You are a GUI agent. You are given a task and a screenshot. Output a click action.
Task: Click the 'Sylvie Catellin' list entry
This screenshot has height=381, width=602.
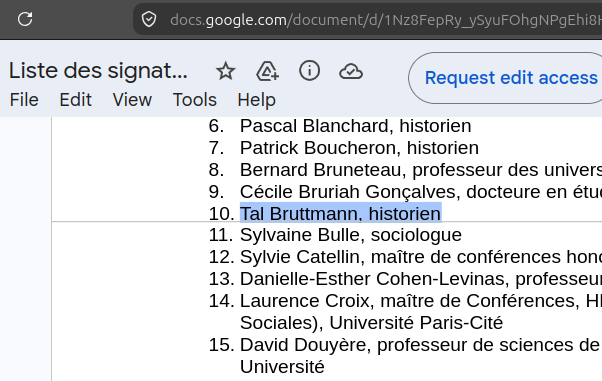[421, 257]
